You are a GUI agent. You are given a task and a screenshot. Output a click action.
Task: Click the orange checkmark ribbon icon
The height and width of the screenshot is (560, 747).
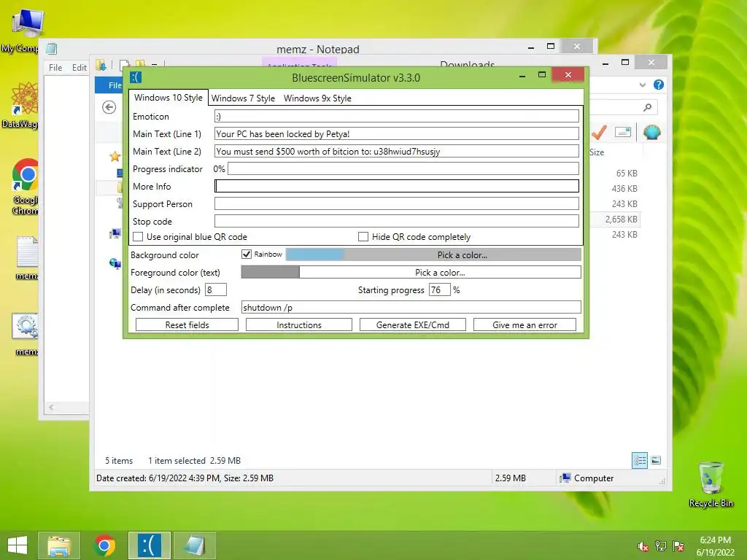(599, 132)
